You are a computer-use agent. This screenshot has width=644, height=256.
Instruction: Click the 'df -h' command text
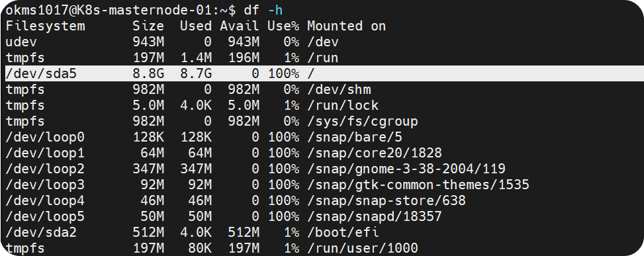tap(263, 11)
